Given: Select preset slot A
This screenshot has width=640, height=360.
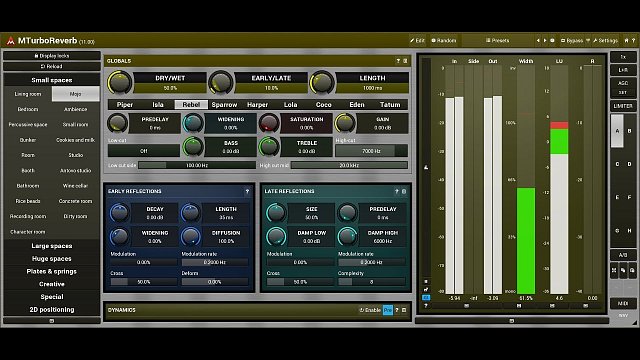Looking at the screenshot, I should (617, 131).
